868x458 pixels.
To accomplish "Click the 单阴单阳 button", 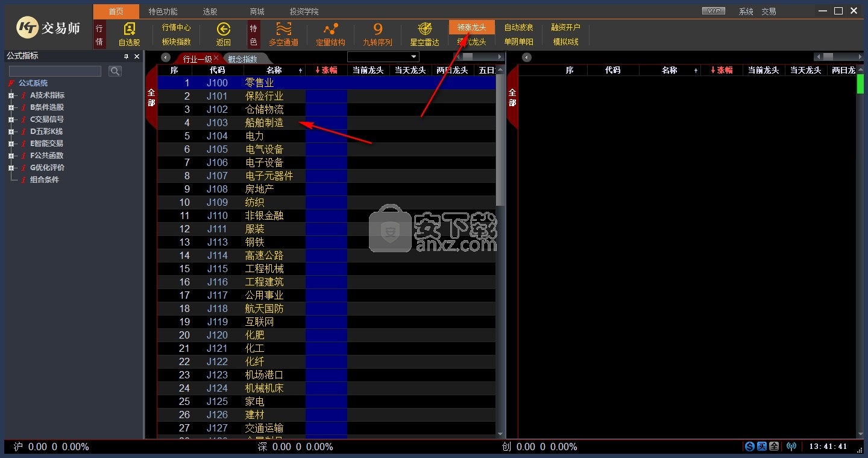I will click(519, 42).
